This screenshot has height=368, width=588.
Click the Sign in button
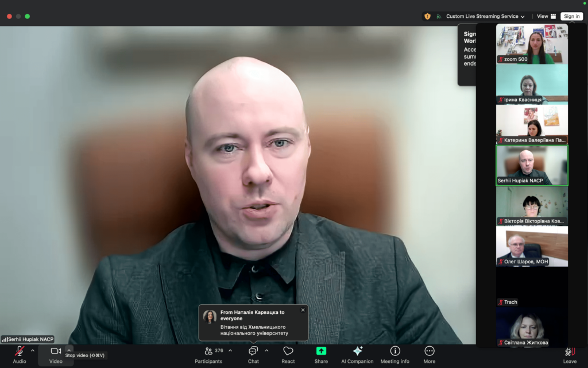[572, 16]
